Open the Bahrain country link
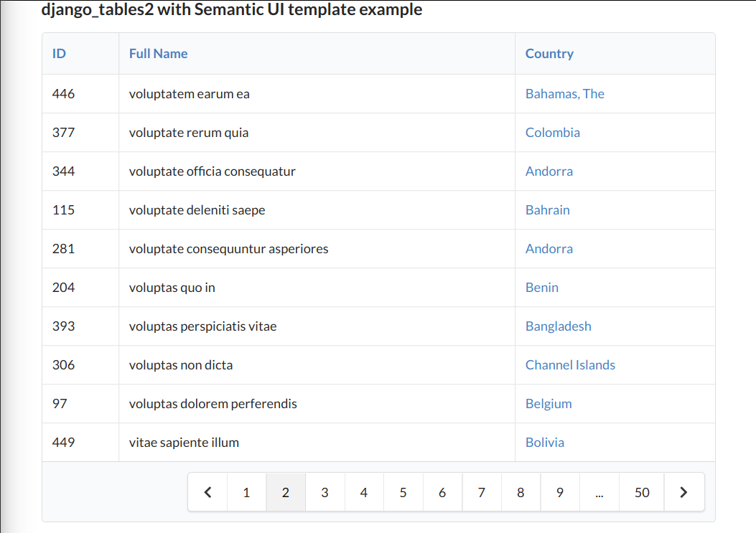The height and width of the screenshot is (533, 756). (547, 209)
